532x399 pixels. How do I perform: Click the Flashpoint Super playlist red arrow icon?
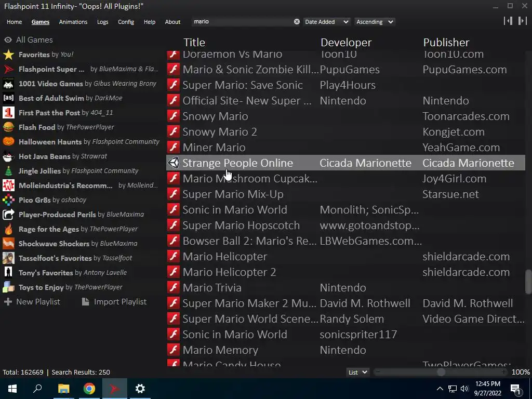click(x=8, y=69)
